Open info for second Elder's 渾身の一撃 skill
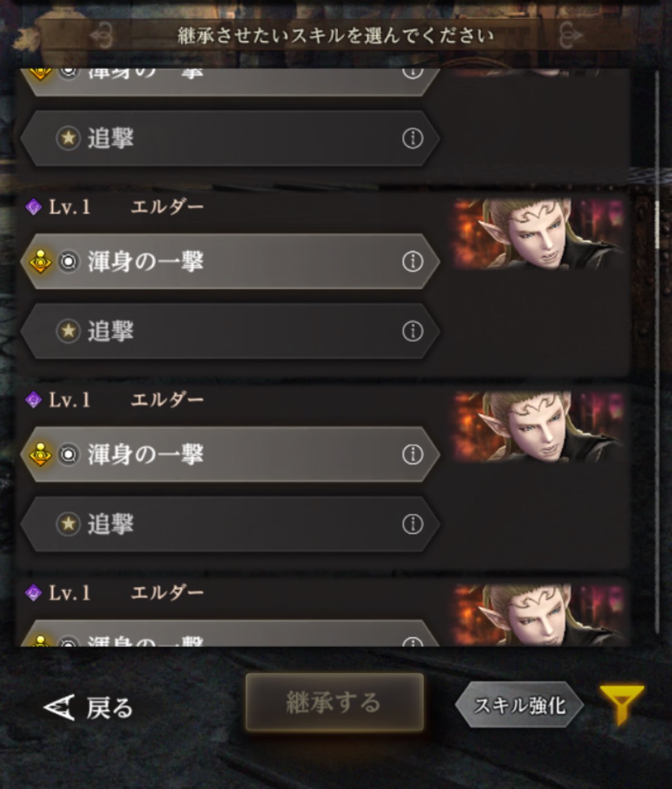The width and height of the screenshot is (672, 789). (412, 455)
